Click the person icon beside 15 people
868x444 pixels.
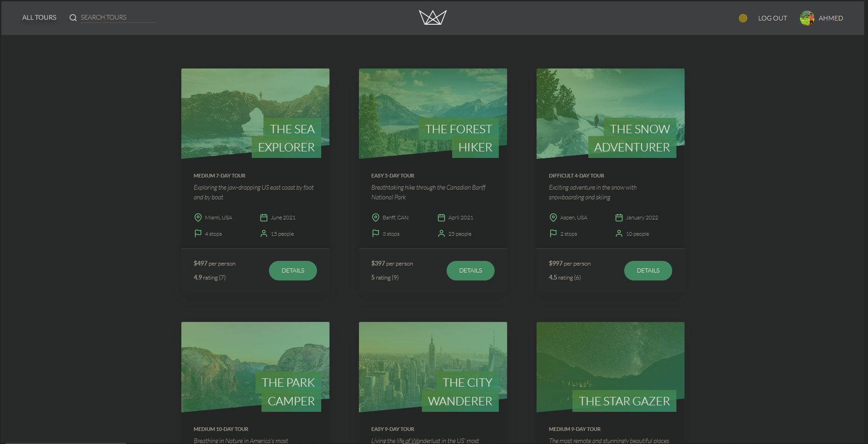pyautogui.click(x=263, y=233)
